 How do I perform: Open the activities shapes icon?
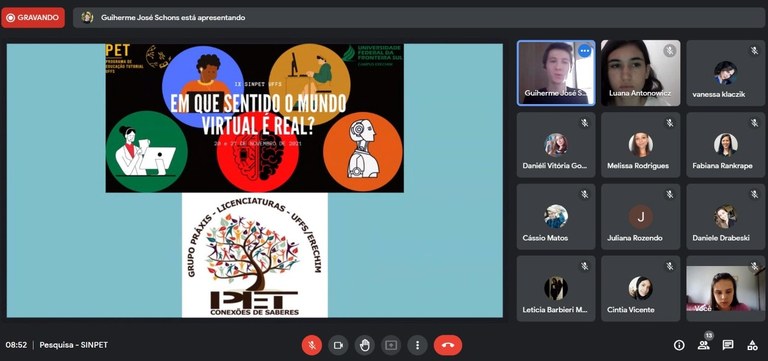pyautogui.click(x=752, y=345)
